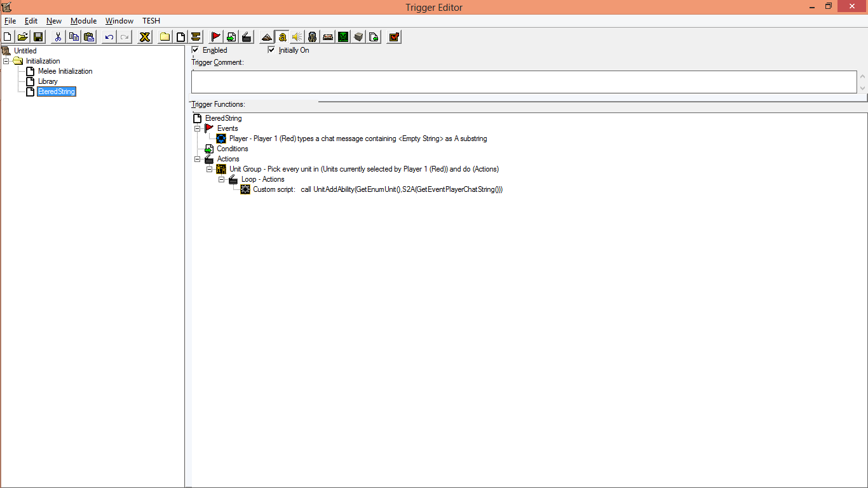Image resolution: width=868 pixels, height=488 pixels.
Task: Select the Conditions node
Action: coord(233,149)
